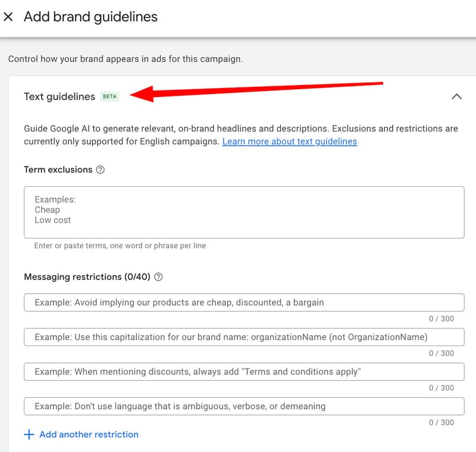Click the plus icon beside Add another restriction
476x452 pixels.
click(x=28, y=434)
